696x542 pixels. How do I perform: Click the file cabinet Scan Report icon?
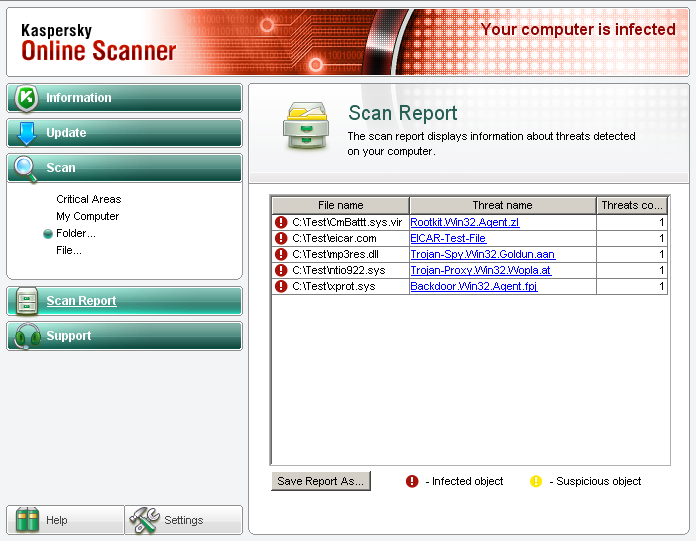pyautogui.click(x=26, y=301)
